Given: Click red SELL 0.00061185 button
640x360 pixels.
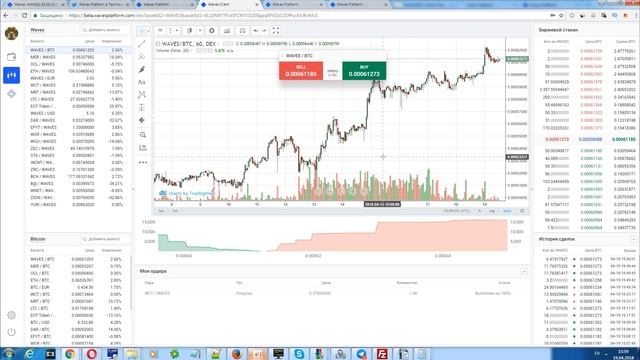Looking at the screenshot, I should pyautogui.click(x=301, y=71).
